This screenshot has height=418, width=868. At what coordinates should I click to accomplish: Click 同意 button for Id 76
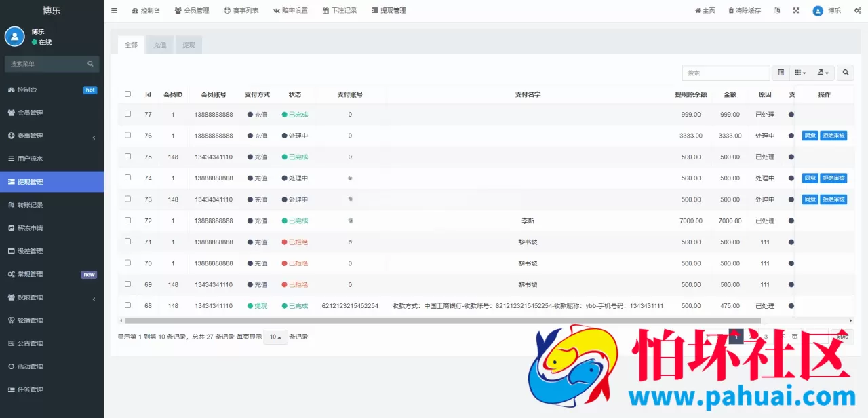coord(810,136)
